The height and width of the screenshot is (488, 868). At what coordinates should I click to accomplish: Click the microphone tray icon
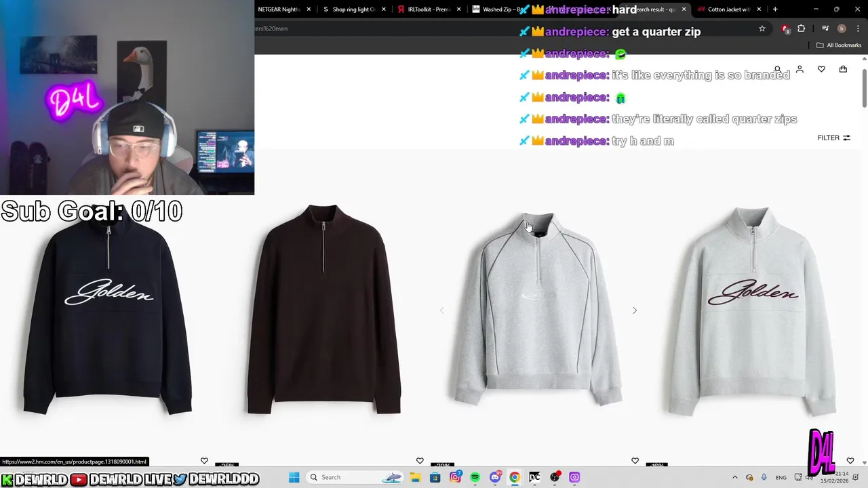pyautogui.click(x=764, y=477)
